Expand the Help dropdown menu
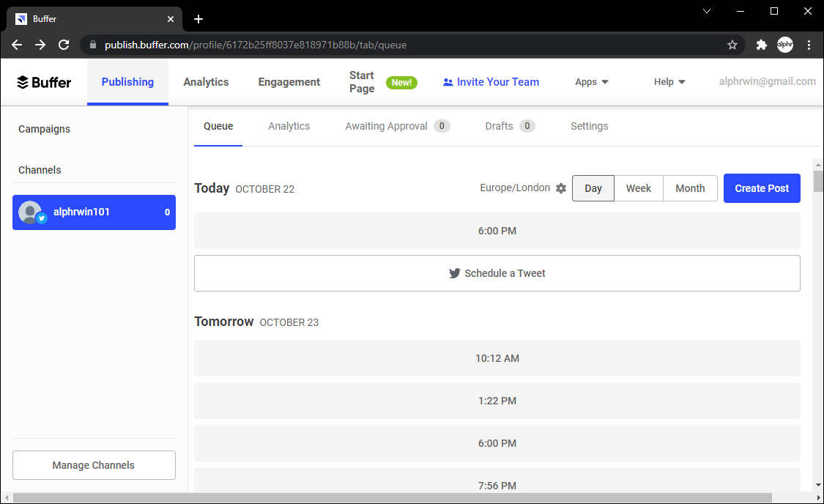The width and height of the screenshot is (824, 504). coord(669,82)
